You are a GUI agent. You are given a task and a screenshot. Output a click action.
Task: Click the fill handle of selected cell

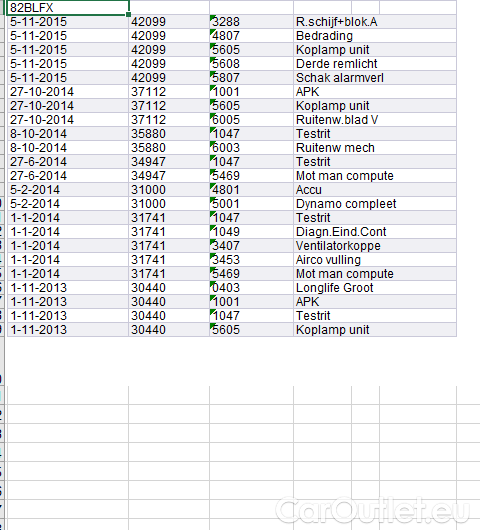[x=128, y=14]
